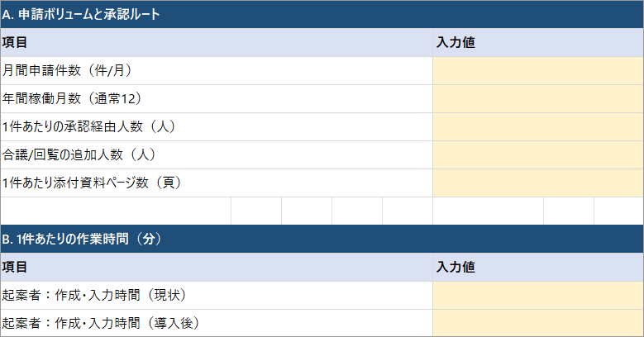Screen dimensions: 644x337
Task: Select input cell for 作成・入力時間（現状）
Action: point(537,296)
